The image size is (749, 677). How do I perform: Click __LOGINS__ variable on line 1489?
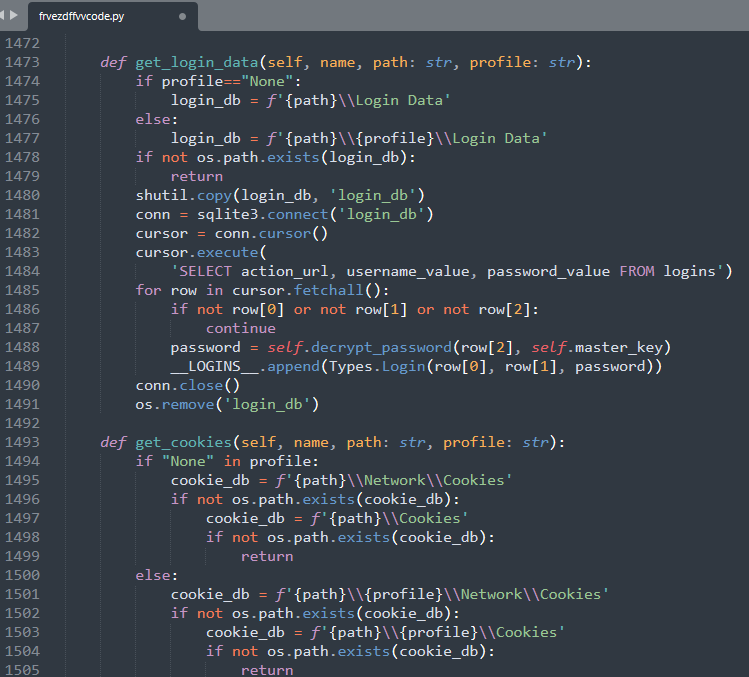[x=214, y=366]
